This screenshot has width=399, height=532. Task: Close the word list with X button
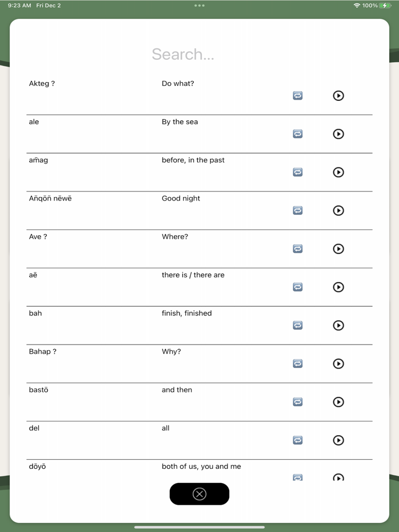[x=199, y=494]
